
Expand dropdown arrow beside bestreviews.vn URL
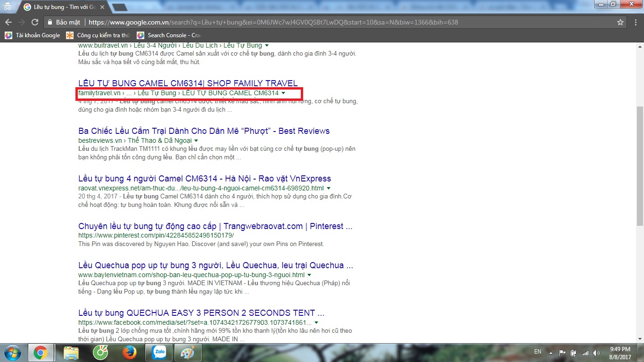[x=196, y=141]
